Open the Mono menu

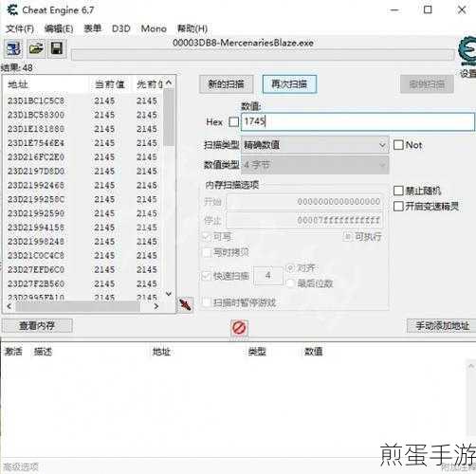coord(154,28)
